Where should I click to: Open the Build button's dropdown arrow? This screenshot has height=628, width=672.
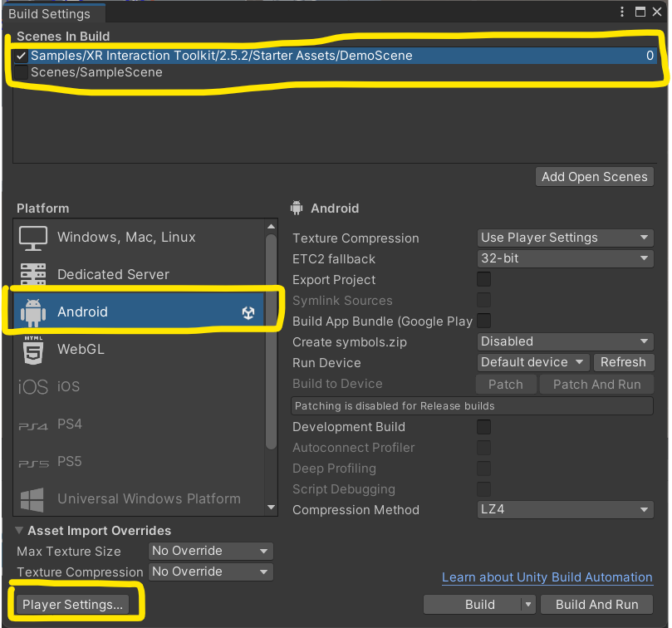coord(528,605)
